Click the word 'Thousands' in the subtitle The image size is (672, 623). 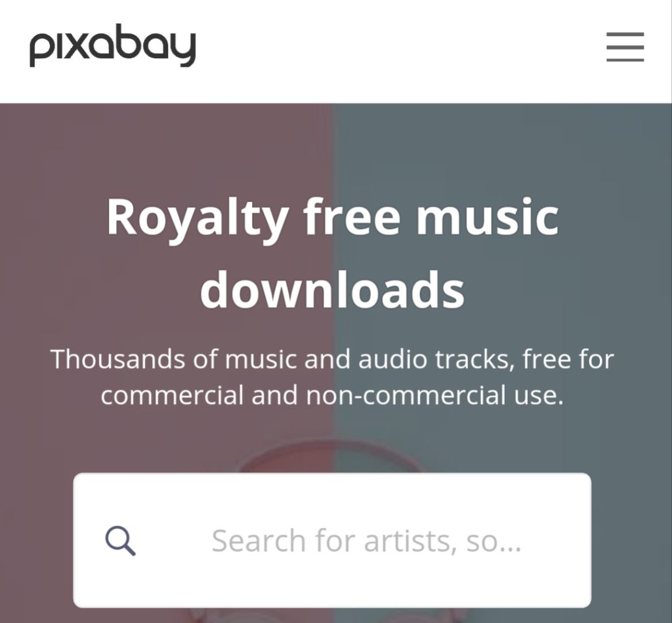click(x=118, y=359)
